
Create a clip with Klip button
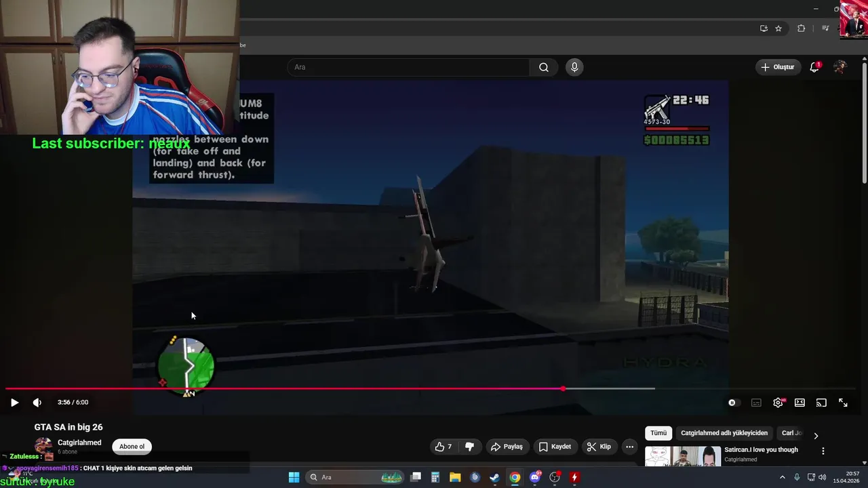click(x=599, y=447)
